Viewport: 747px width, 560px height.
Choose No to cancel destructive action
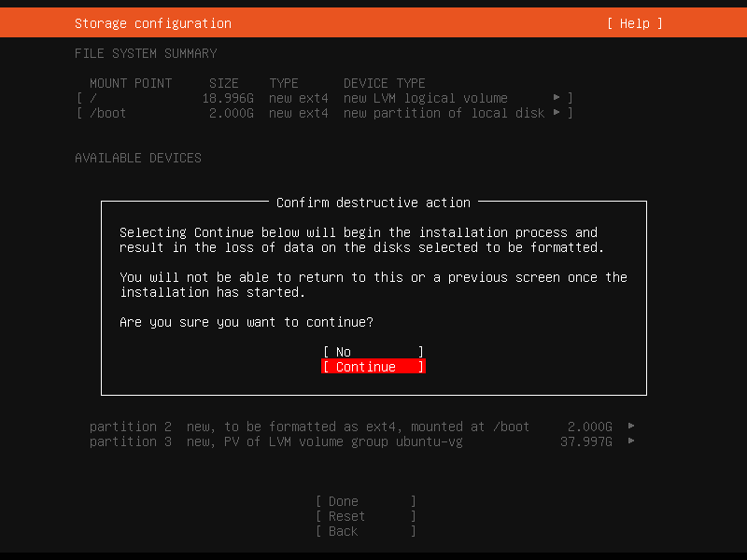[x=373, y=352]
